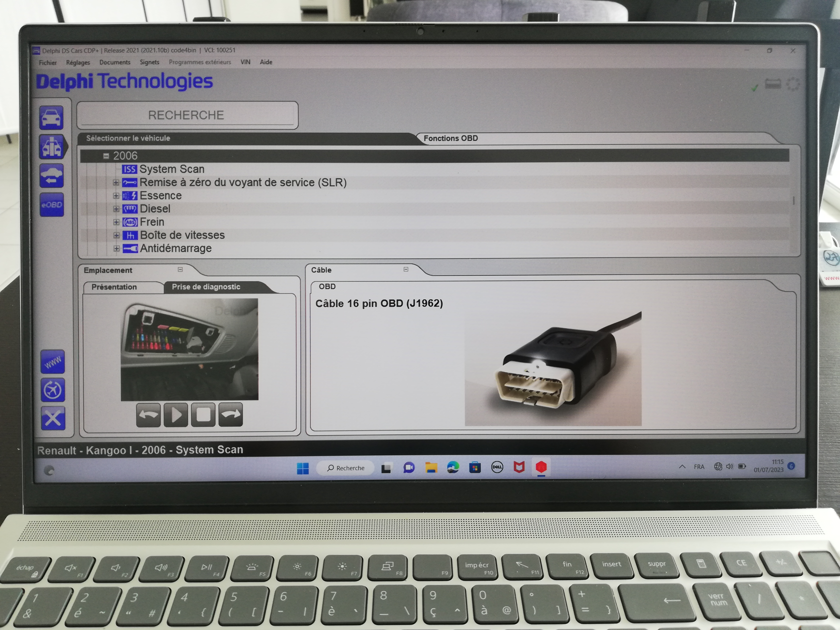Screen dimensions: 840x630
Task: Click the Boîte de vitesses gearbox icon
Action: pyautogui.click(x=130, y=236)
